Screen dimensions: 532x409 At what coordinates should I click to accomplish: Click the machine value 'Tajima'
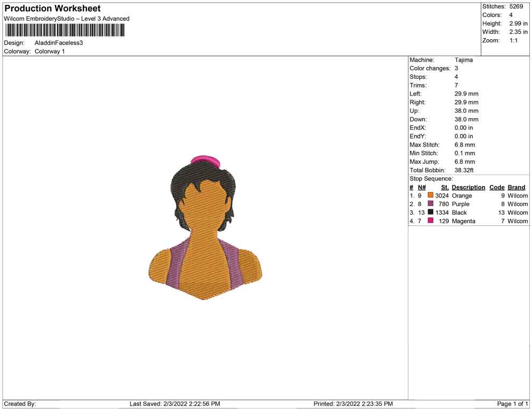(463, 60)
